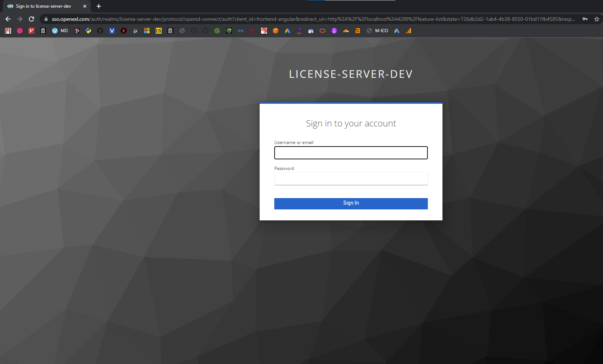603x364 pixels.
Task: Click the Username or email field
Action: coord(351,152)
